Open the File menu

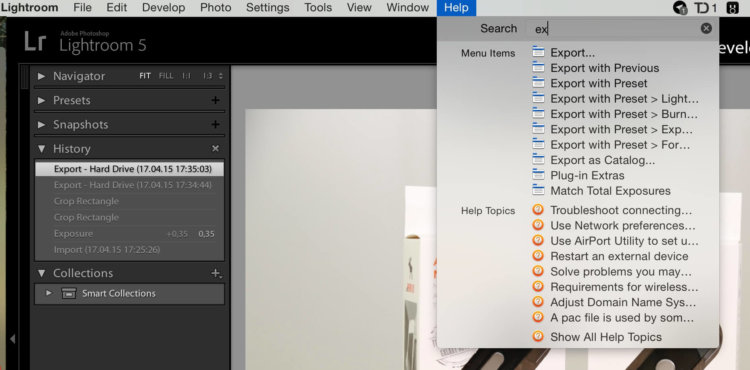click(82, 8)
